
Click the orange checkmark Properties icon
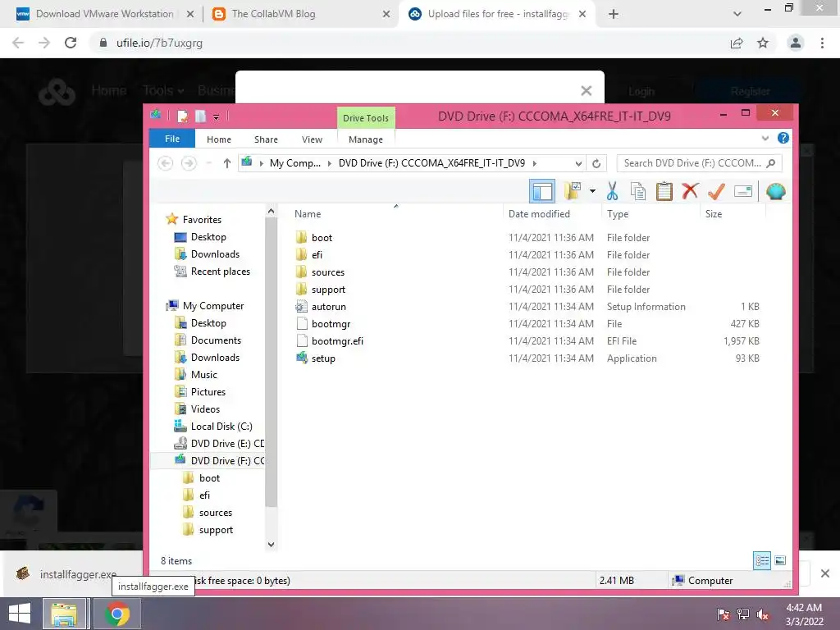[x=716, y=191]
